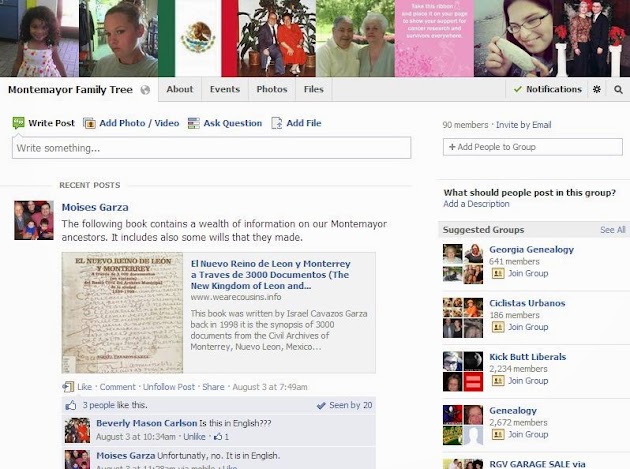Click Add a Description link
Viewport: 630px width, 469px height.
476,204
